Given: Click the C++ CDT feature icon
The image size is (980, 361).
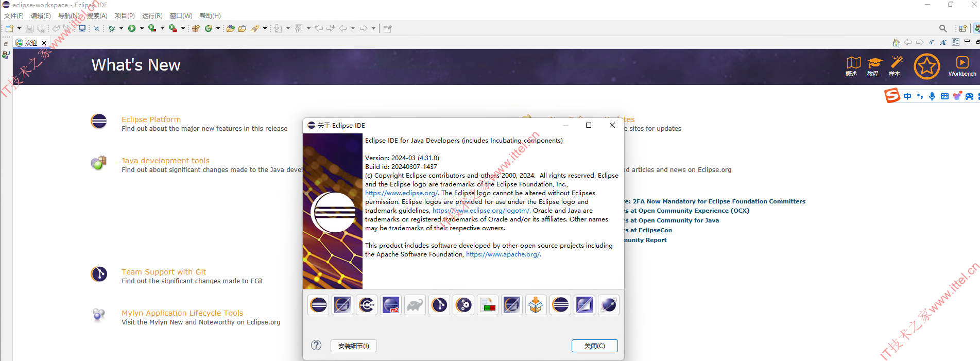Looking at the screenshot, I should pos(367,305).
